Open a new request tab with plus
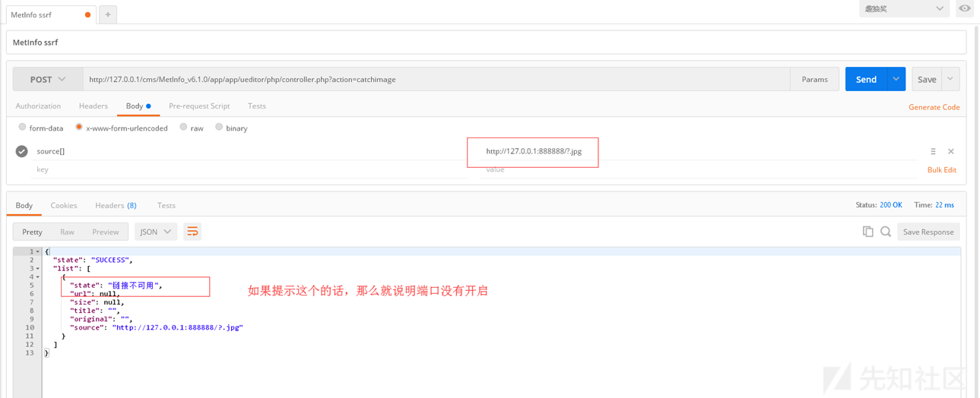980x398 pixels. click(x=108, y=14)
